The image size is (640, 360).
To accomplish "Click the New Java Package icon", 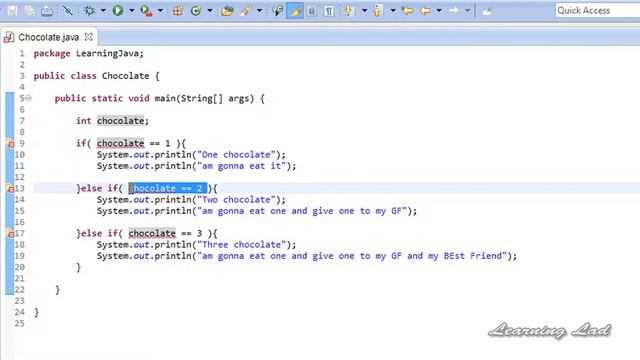I will coord(178,11).
